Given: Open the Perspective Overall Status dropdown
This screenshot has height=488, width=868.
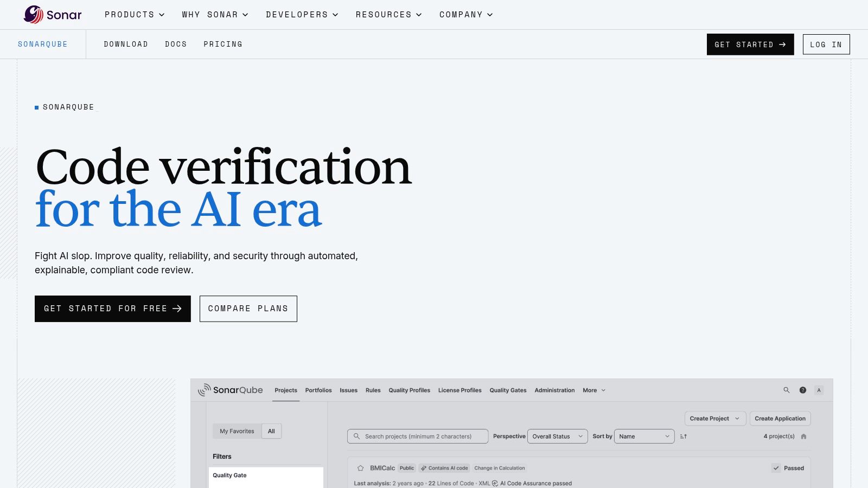Looking at the screenshot, I should pyautogui.click(x=557, y=436).
